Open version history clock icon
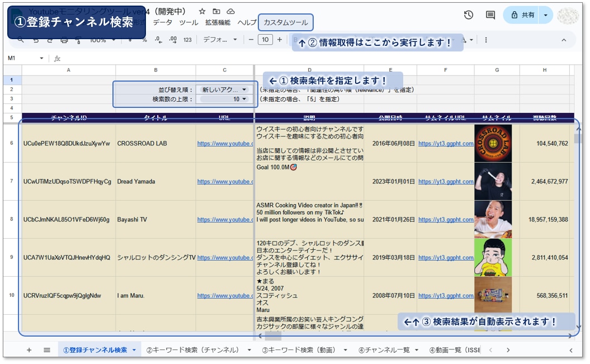 469,15
